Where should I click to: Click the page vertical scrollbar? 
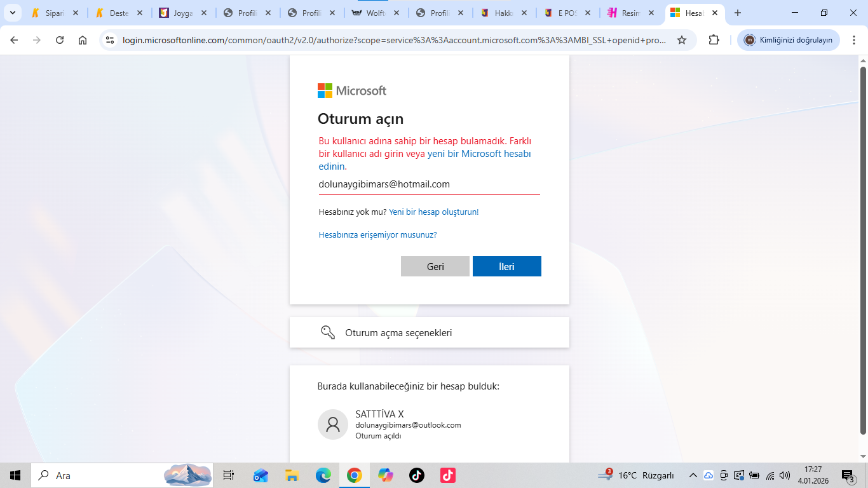coord(863,250)
